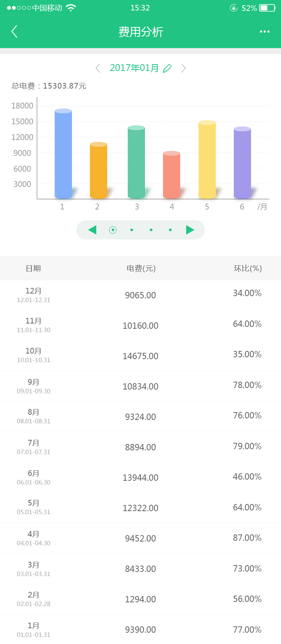Select the first circled page indicator dot
Image resolution: width=281 pixels, height=644 pixels.
pyautogui.click(x=113, y=230)
